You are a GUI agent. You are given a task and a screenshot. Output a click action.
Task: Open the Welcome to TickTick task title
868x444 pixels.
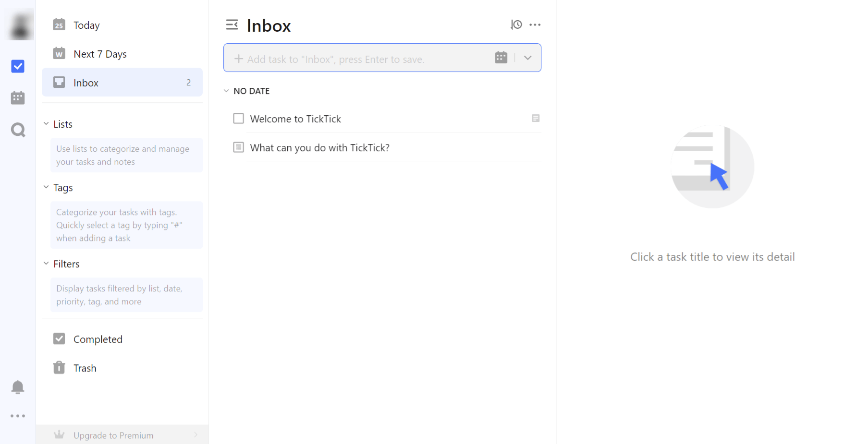click(x=295, y=119)
